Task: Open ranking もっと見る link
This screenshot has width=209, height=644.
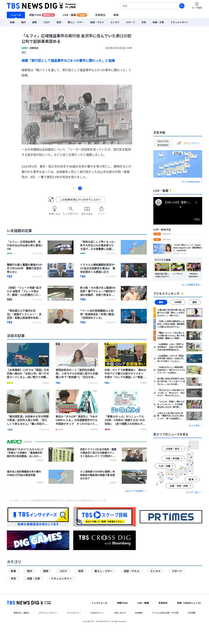Action: [x=195, y=425]
